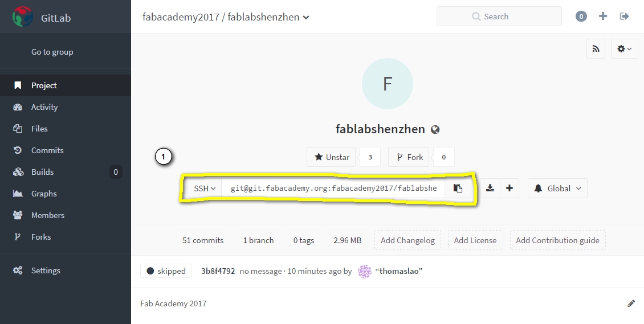Click the sign out icon
Screen dimensions: 644x324
[624, 17]
